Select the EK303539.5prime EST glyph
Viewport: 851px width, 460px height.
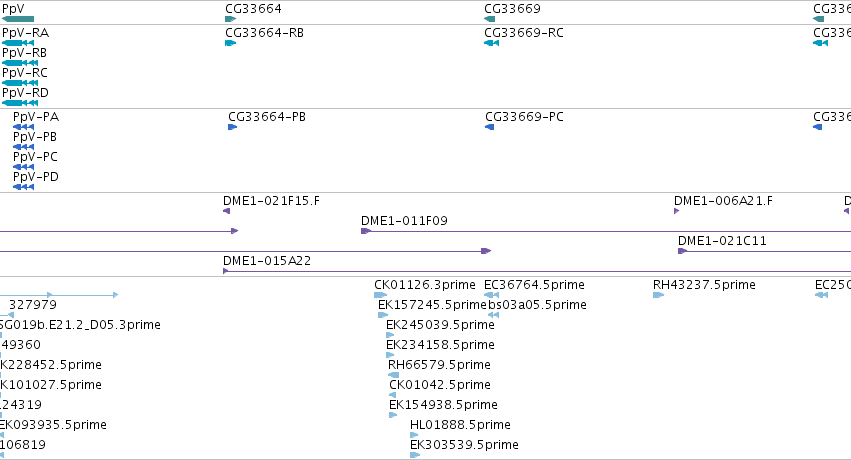tap(415, 455)
